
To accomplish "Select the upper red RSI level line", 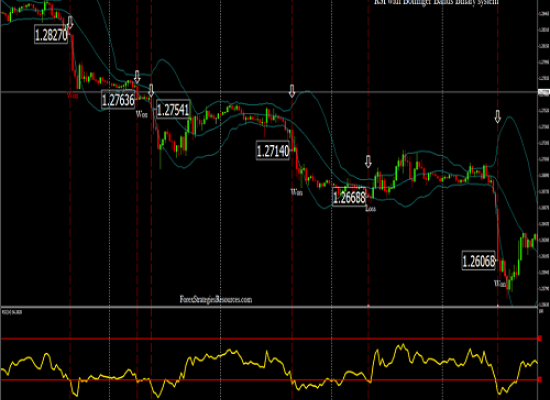I will 269,339.
